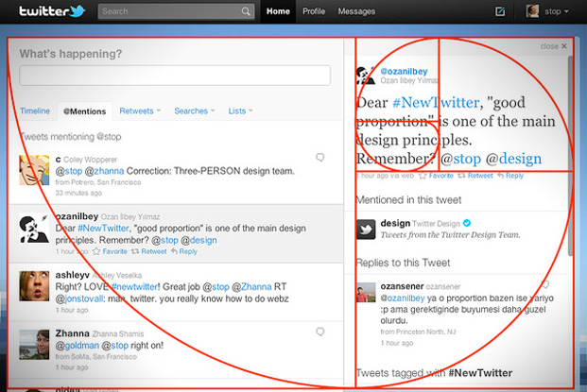Open @jonstovall link in ashleyv's tweet
The height and width of the screenshot is (392, 587).
click(79, 298)
